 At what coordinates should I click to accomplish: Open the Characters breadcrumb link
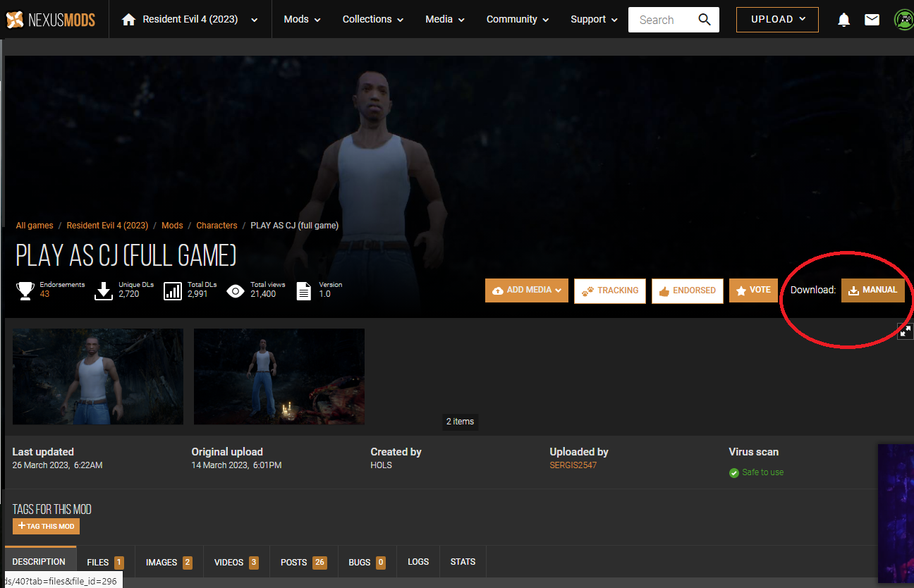217,226
